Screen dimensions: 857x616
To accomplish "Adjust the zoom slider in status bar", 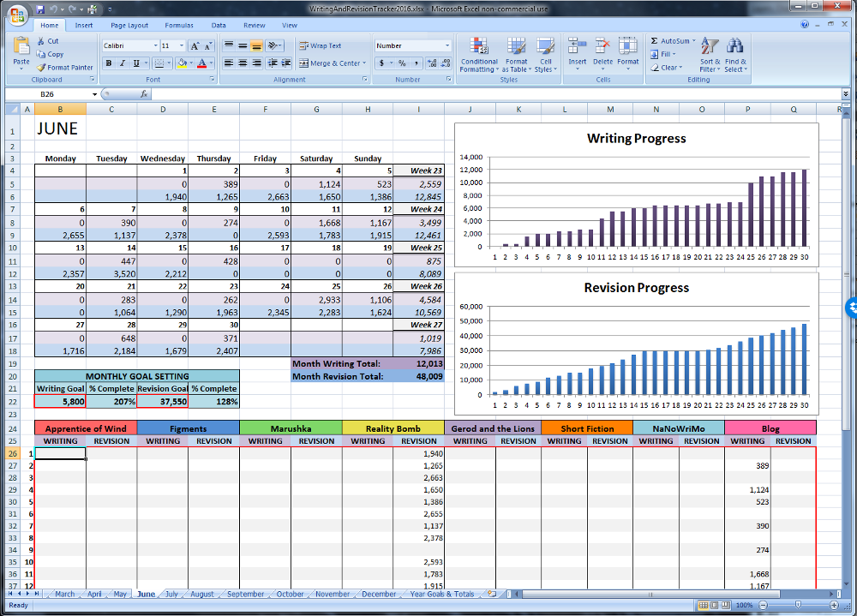I will (798, 605).
